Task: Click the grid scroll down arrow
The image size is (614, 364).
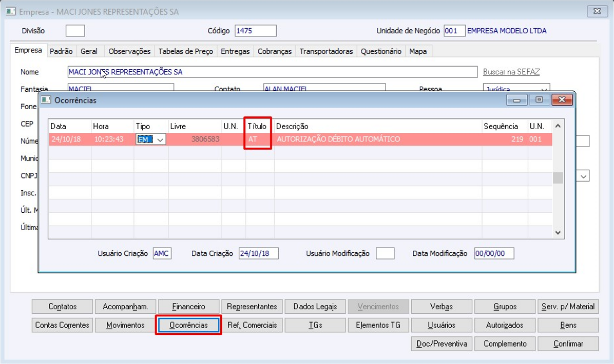Action: click(x=558, y=233)
